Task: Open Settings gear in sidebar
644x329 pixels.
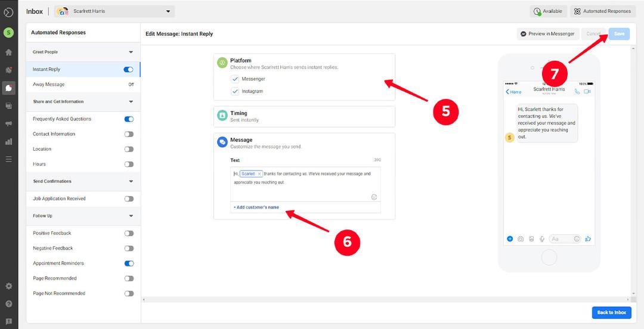Action: (8, 286)
